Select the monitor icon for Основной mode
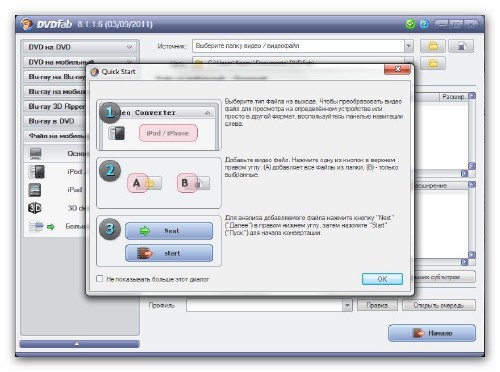The width and height of the screenshot is (500, 372). (x=35, y=153)
